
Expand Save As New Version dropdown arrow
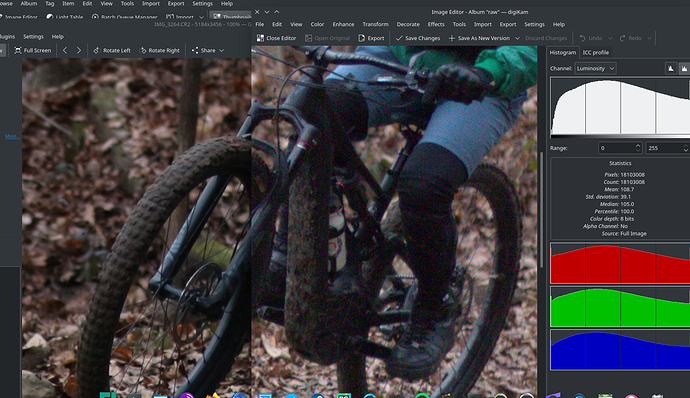[518, 38]
